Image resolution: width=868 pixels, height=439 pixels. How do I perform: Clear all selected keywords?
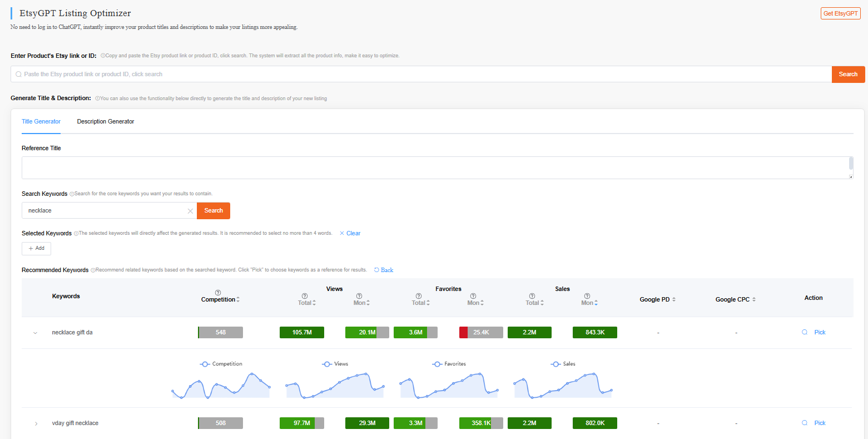pos(350,233)
